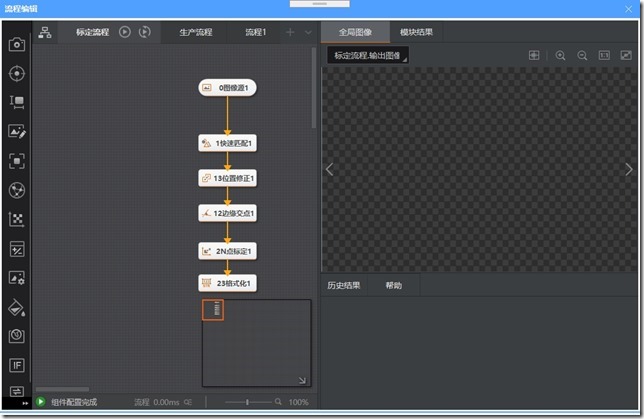Select the 模块结果 tab
This screenshot has height=419, width=644.
click(416, 32)
